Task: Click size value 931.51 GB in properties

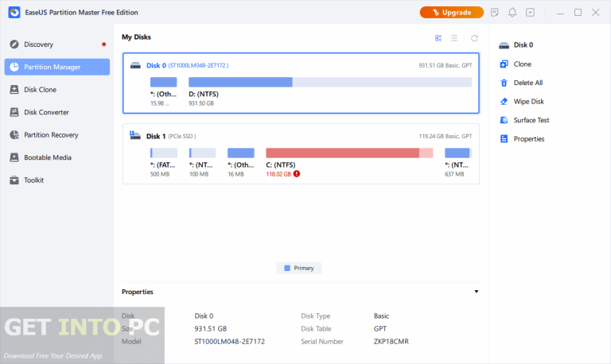Action: coord(210,328)
